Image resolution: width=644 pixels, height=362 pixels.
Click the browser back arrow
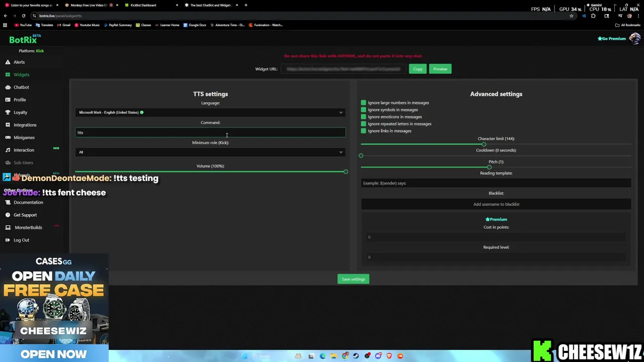click(6, 16)
